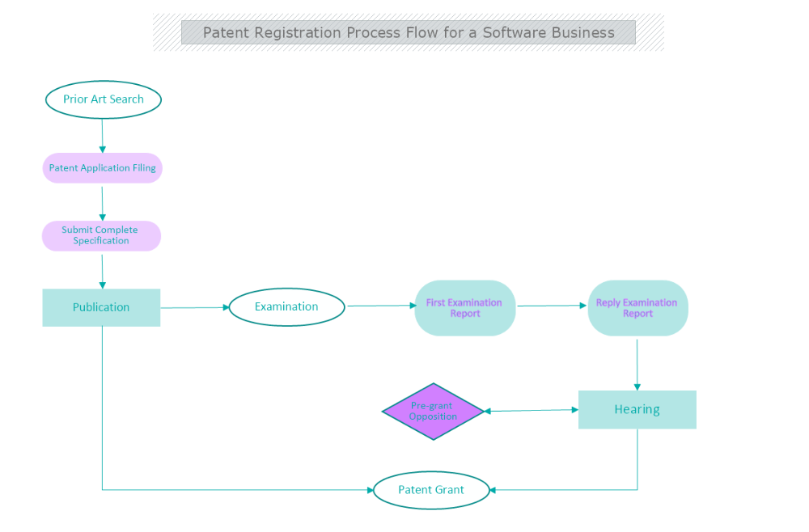809x532 pixels.
Task: Click the Hearing rectangle
Action: pyautogui.click(x=637, y=409)
